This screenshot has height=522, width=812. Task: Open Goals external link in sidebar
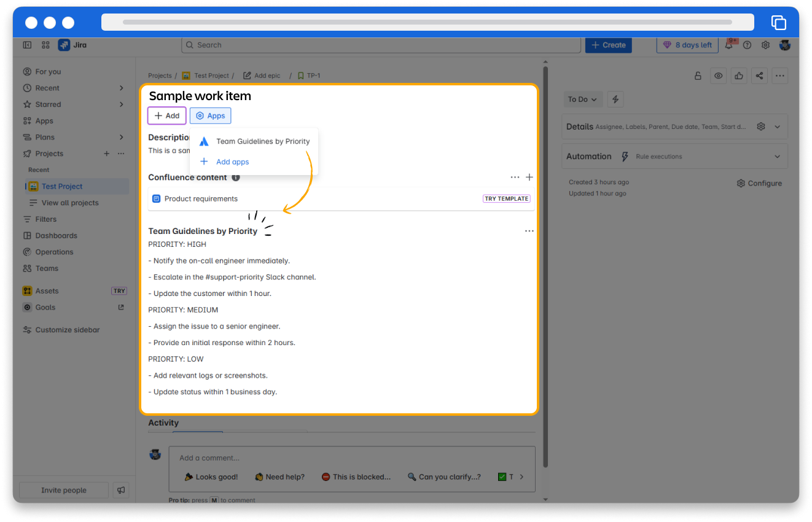121,307
